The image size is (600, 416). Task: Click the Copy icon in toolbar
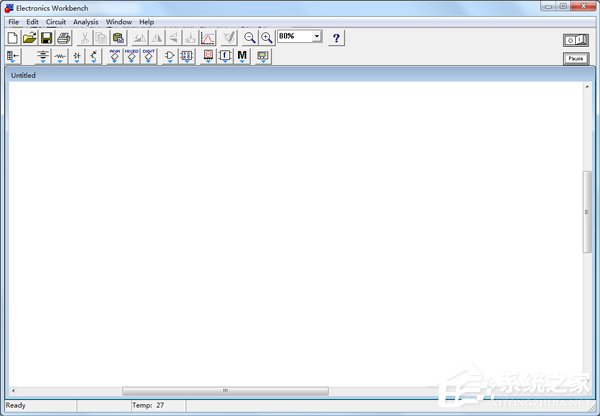(x=101, y=38)
